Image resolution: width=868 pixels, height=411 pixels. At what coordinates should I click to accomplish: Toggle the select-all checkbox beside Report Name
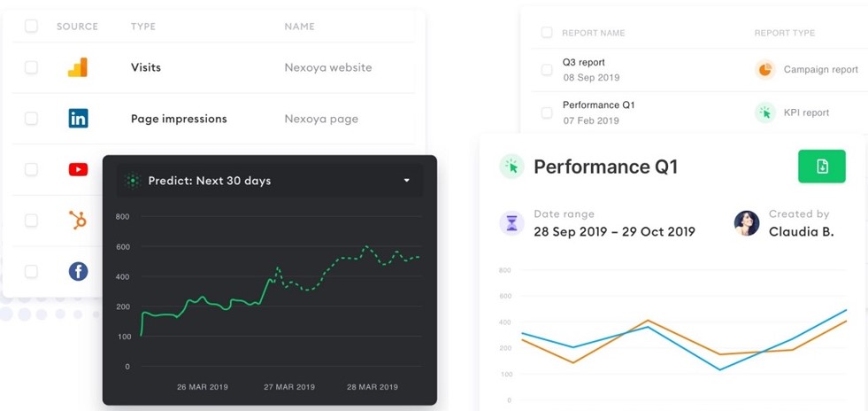point(547,33)
